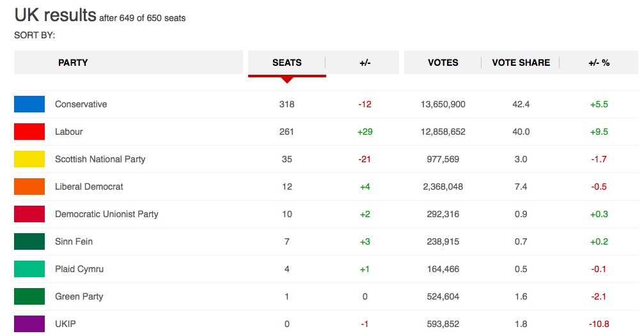Sort by VOTE SHARE column header
Screen dimensions: 644x336
point(521,63)
